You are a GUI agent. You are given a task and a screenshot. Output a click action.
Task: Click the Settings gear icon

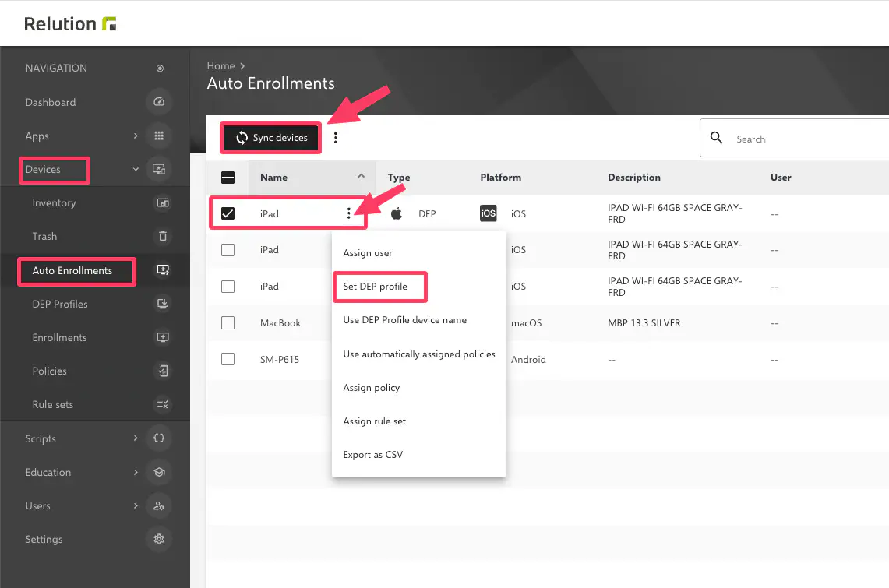tap(159, 539)
